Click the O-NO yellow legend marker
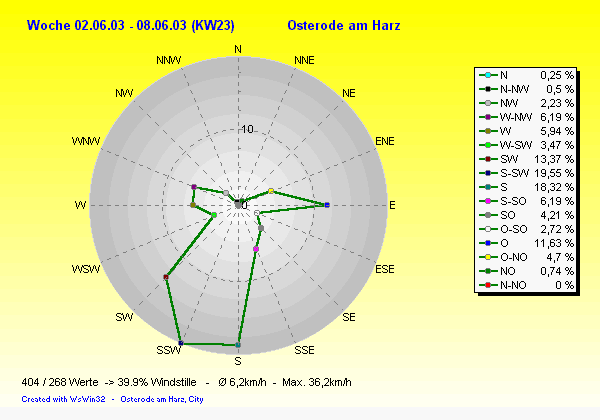The width and height of the screenshot is (600, 420). [x=487, y=257]
